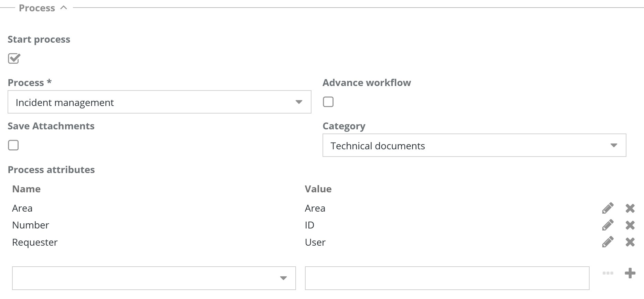Edit the Number attribute with pencil icon
644x299 pixels.
pos(608,225)
